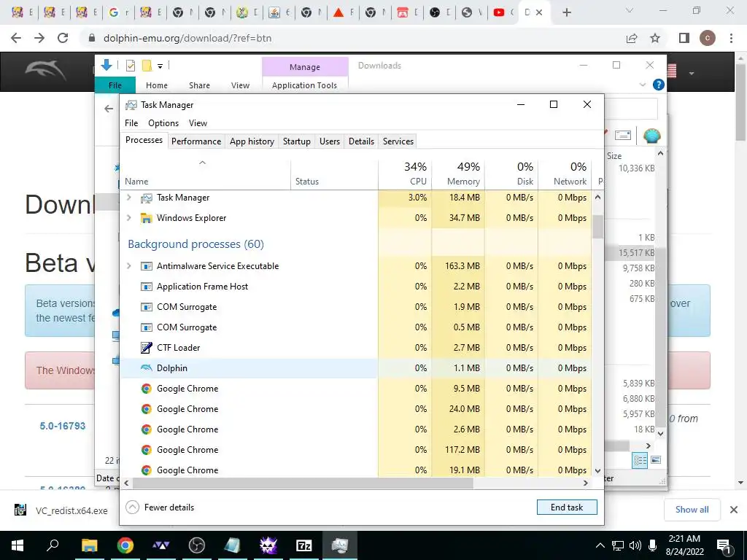Open a new Chrome tab
Screen dimensions: 747x560
[x=566, y=12]
